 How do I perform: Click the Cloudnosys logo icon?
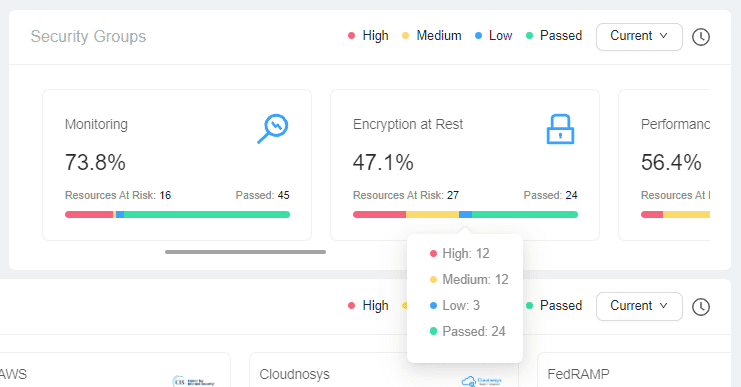[482, 381]
